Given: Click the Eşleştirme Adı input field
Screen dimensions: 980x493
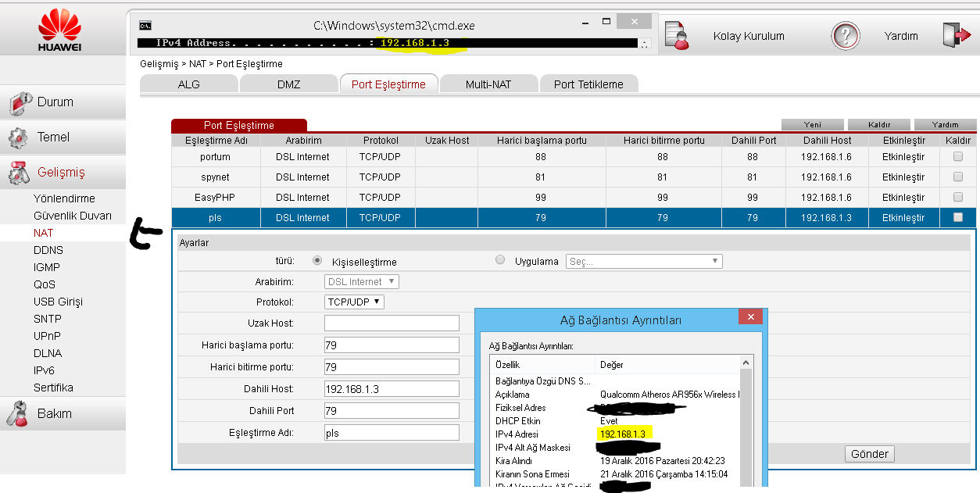Looking at the screenshot, I should click(x=392, y=433).
